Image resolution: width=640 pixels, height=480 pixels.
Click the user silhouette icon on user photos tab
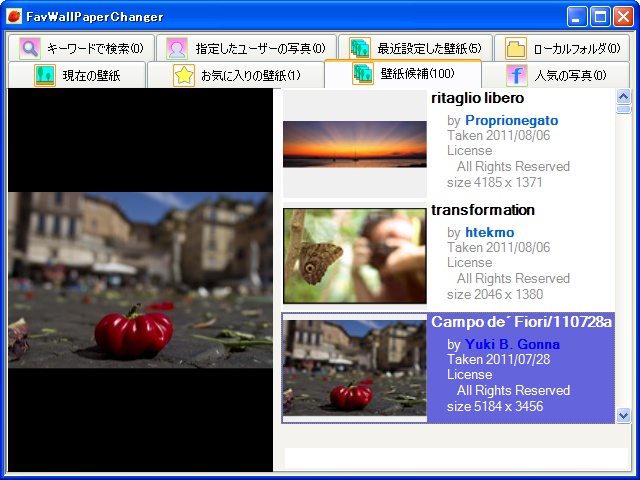tap(177, 49)
